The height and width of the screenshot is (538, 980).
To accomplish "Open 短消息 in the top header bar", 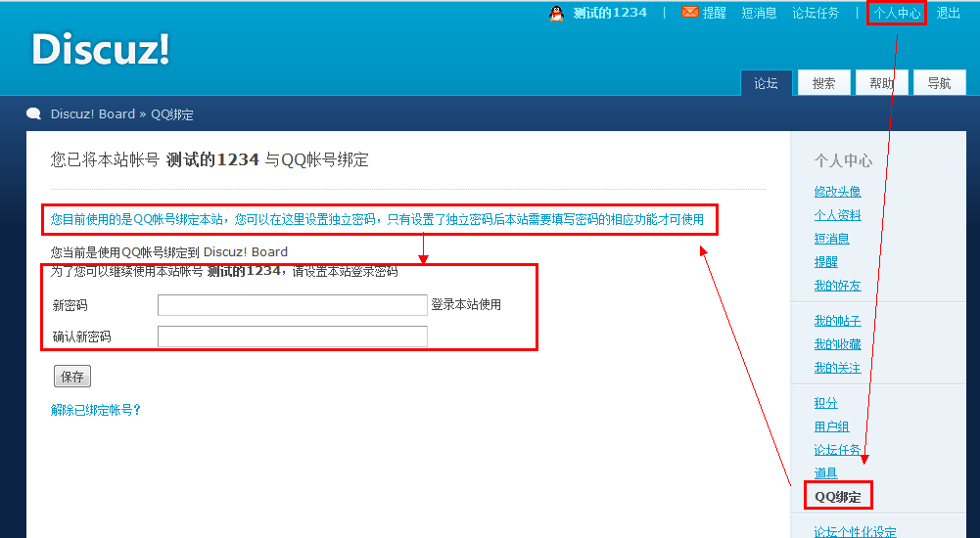I will click(x=759, y=13).
